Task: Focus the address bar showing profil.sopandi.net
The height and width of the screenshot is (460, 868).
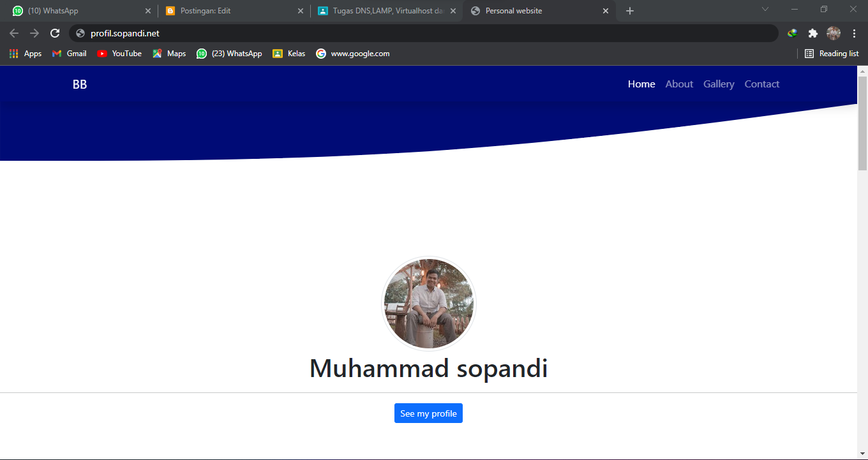Action: click(424, 33)
